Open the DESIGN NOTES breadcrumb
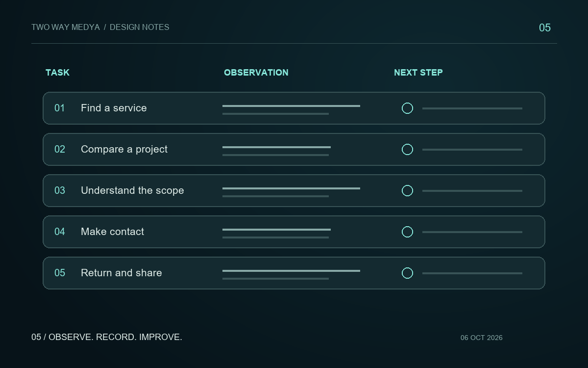 (x=140, y=27)
